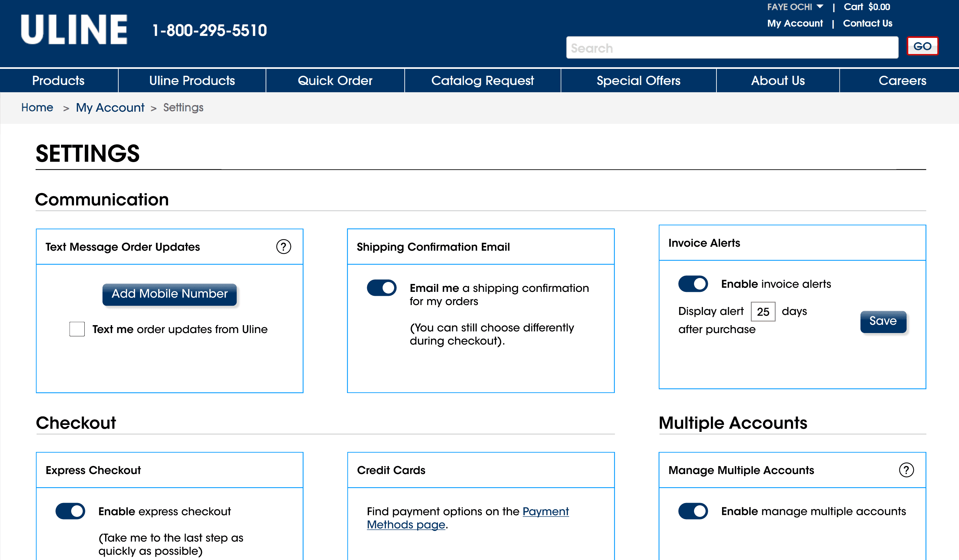Screen dimensions: 959x560
Task: Toggle shipping confirmation email switch
Action: tap(381, 288)
